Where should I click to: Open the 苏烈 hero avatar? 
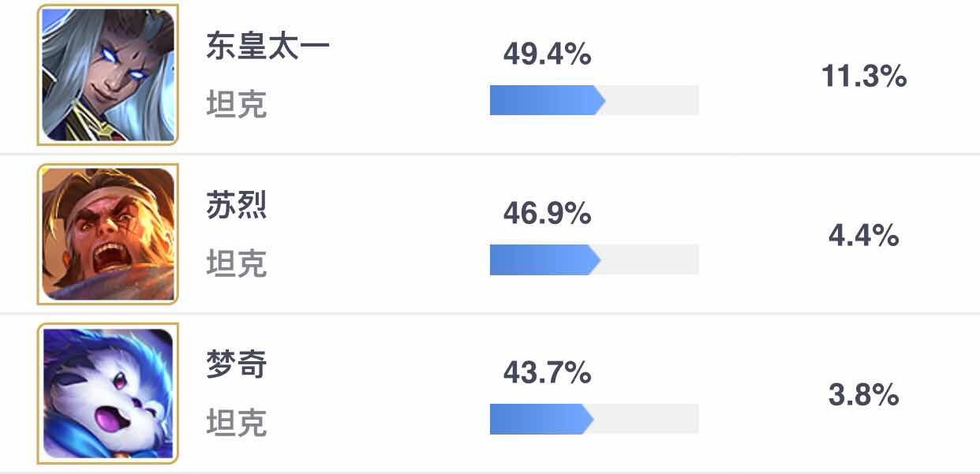[108, 234]
